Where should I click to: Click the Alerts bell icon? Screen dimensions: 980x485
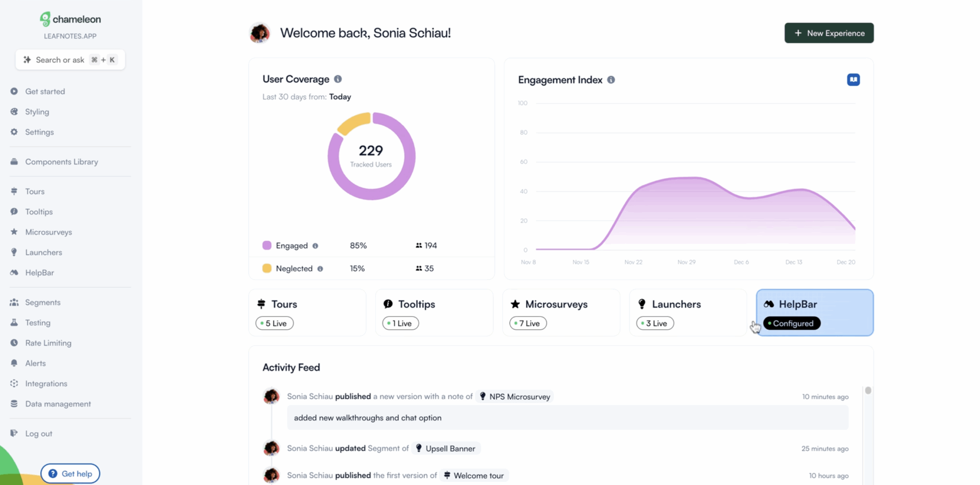point(14,363)
